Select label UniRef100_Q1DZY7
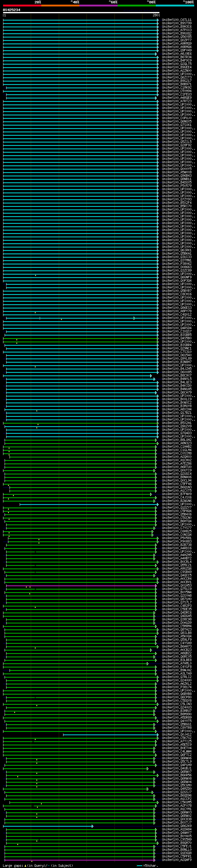 click(x=177, y=508)
